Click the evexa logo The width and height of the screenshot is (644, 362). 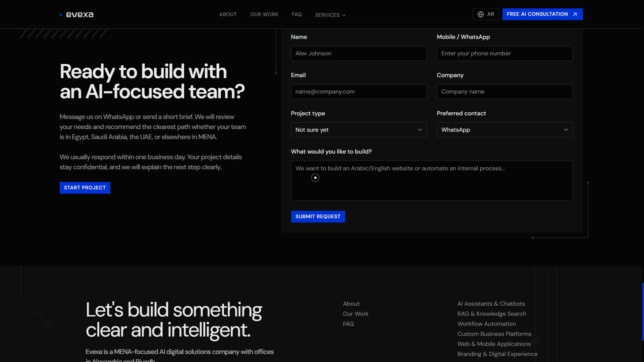tap(76, 14)
